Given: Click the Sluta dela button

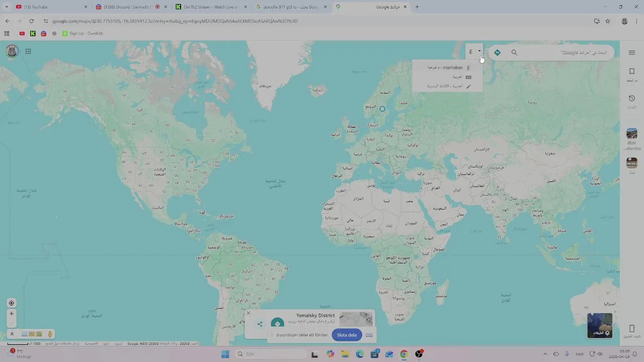Looking at the screenshot, I should click(347, 335).
